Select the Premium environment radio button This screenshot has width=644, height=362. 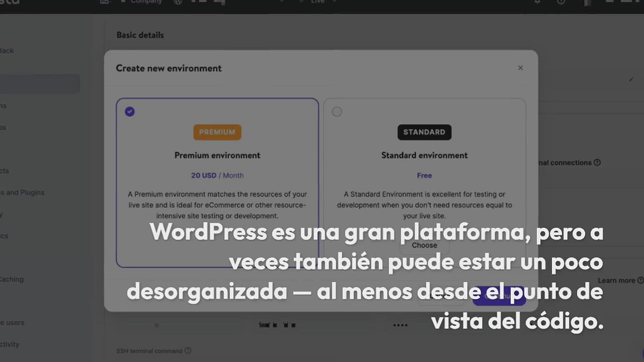(130, 112)
